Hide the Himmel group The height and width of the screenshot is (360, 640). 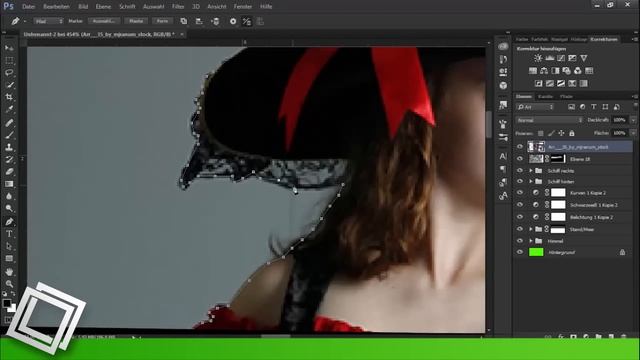[x=520, y=241]
